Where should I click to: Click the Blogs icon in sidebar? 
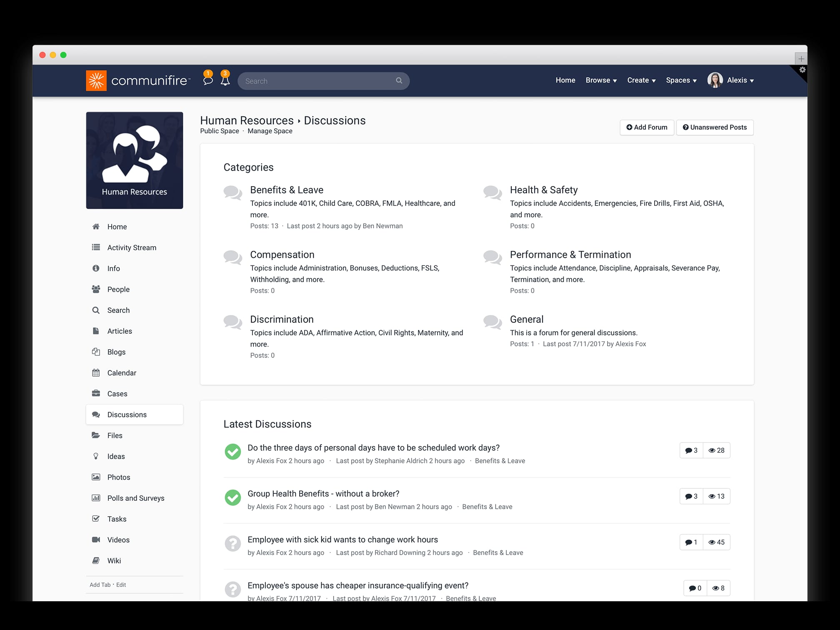[96, 352]
